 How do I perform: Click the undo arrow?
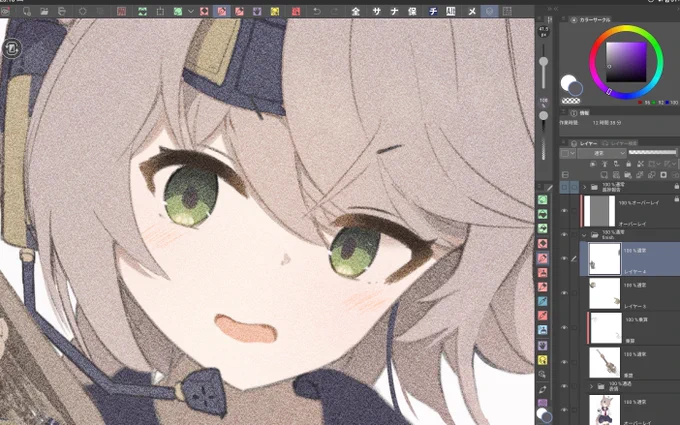[x=317, y=11]
